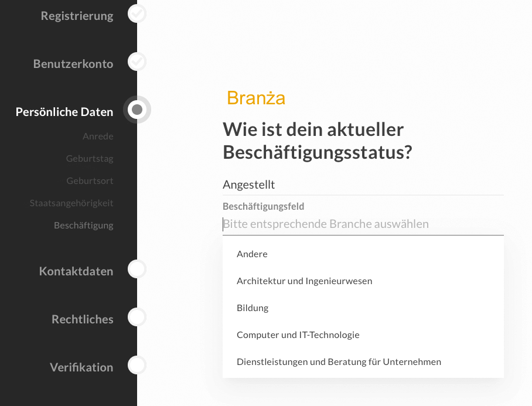Viewport: 532px width, 406px height.
Task: Jump to the Kontaktdaten step
Action: pyautogui.click(x=76, y=271)
